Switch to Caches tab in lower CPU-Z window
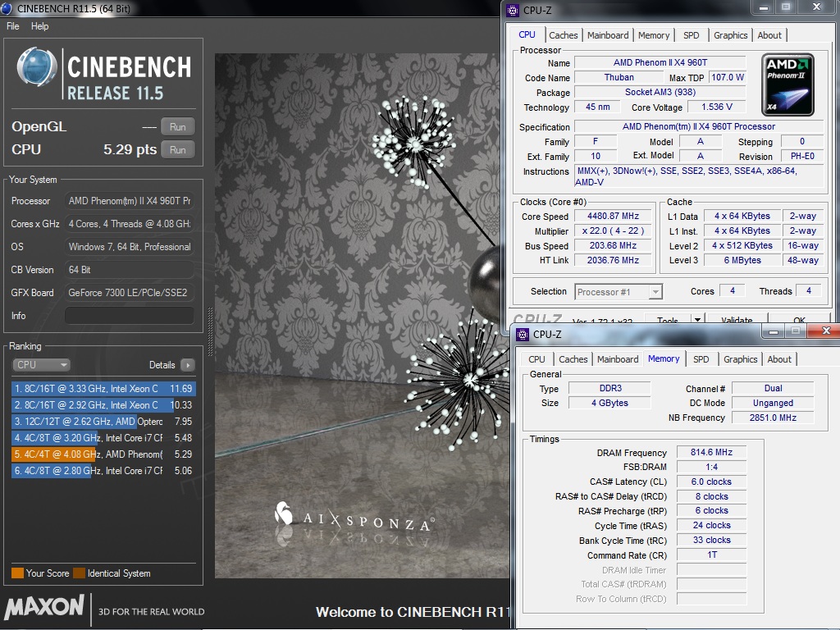Image resolution: width=840 pixels, height=630 pixels. (x=573, y=359)
